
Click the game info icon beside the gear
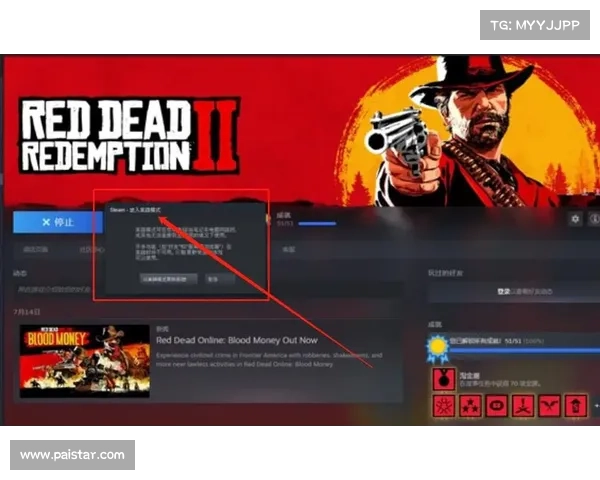coord(594,219)
